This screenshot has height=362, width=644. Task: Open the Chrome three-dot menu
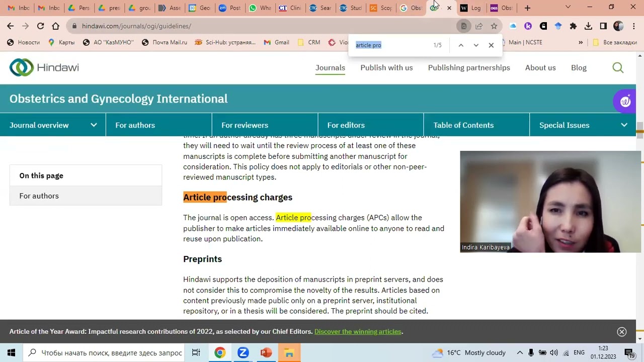[x=633, y=26]
